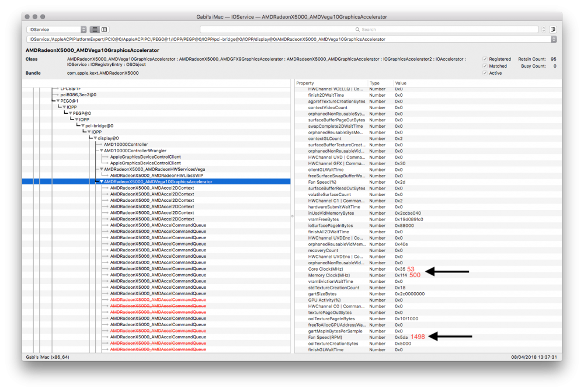
Task: Click the magnifier icon in the search field
Action: pyautogui.click(x=357, y=29)
